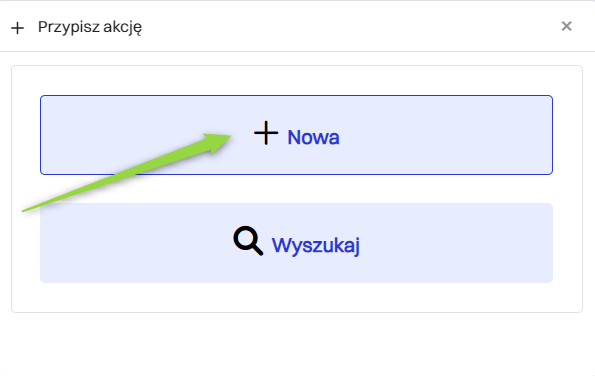Tap the black plus symbol next to Nowa
This screenshot has width=595, height=376.
coord(266,133)
